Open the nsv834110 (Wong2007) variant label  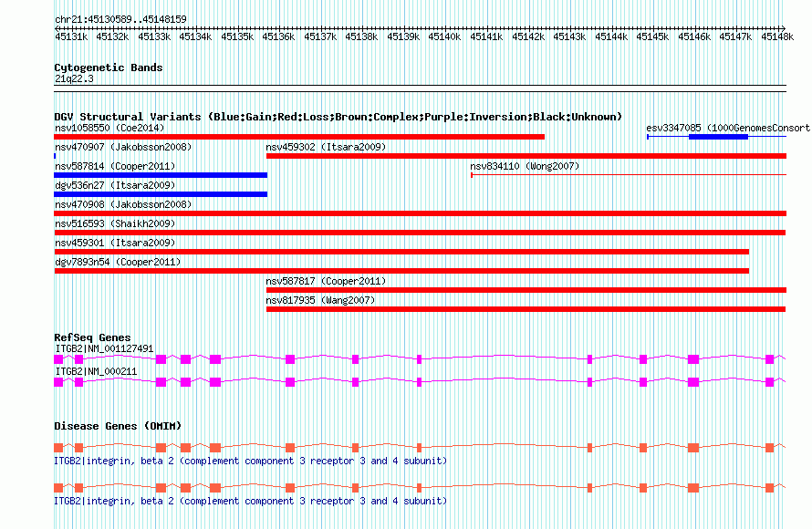click(525, 166)
